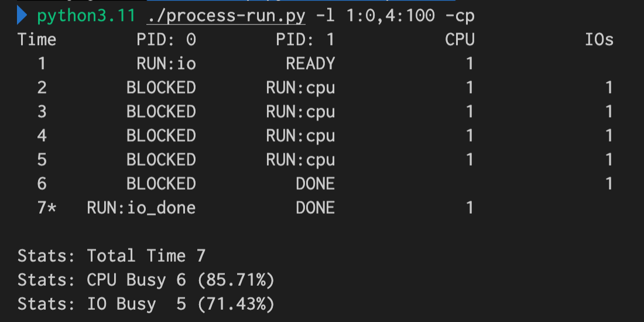Image resolution: width=644 pixels, height=322 pixels.
Task: Click RUN:io entry at time 1
Action: pyautogui.click(x=166, y=64)
